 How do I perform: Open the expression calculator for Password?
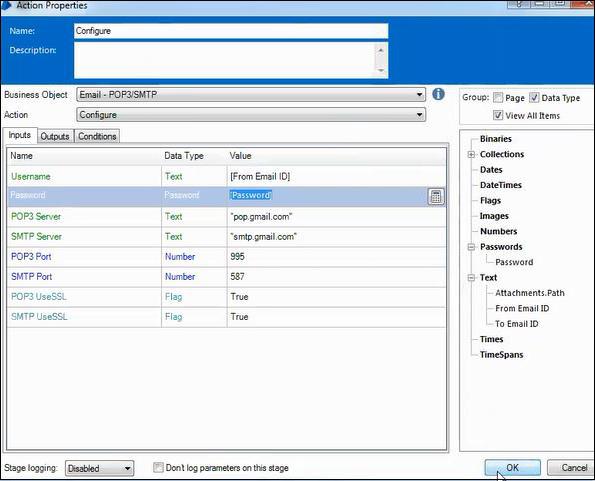436,196
